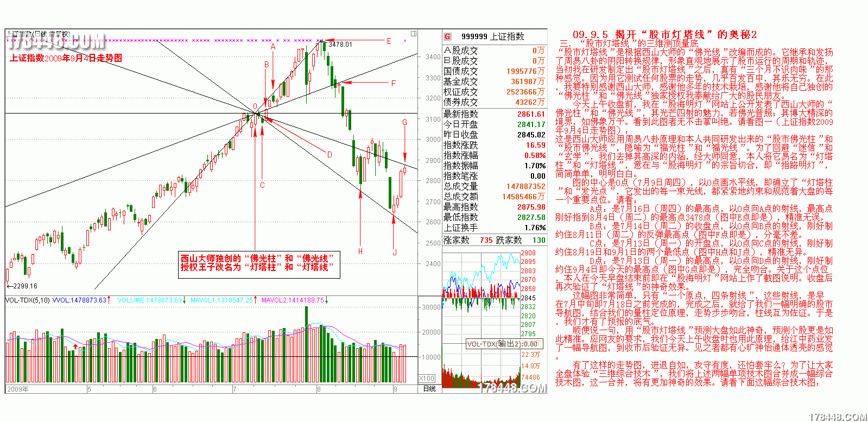Click the tallest green volume bar

pos(306,344)
